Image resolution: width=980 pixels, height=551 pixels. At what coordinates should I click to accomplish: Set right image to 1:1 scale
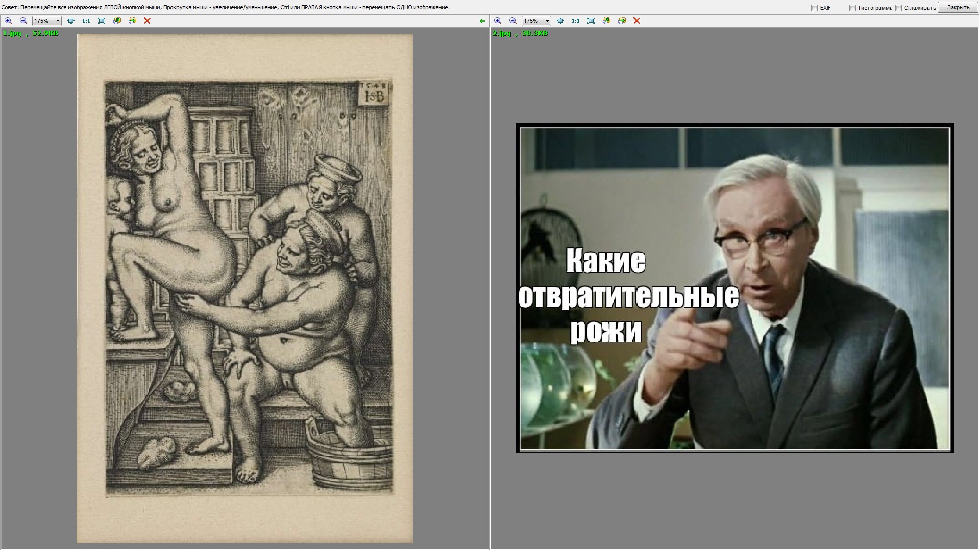[x=575, y=21]
